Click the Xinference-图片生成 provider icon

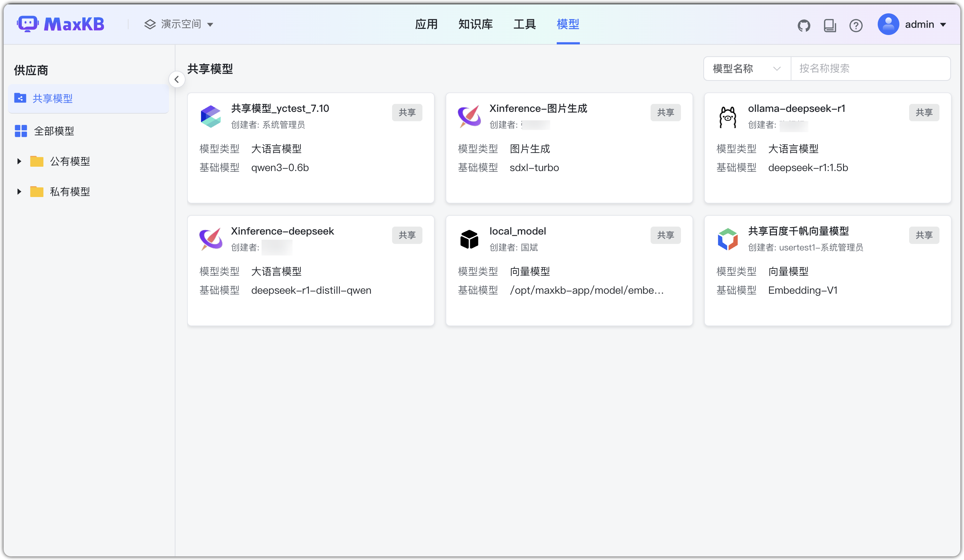click(x=469, y=117)
